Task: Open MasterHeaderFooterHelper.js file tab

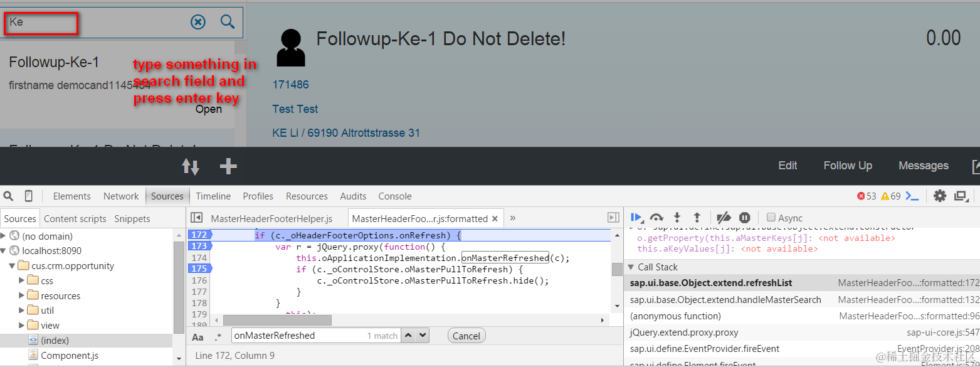Action: coord(271,219)
